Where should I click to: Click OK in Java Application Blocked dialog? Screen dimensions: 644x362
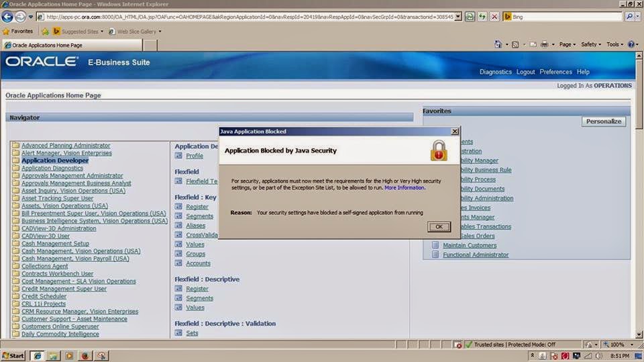coord(439,226)
